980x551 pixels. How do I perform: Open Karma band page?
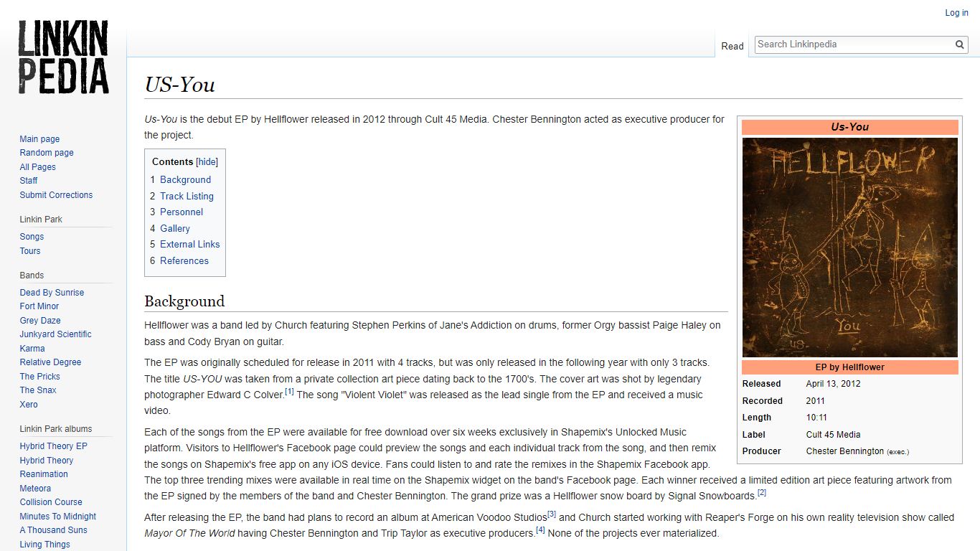point(32,349)
